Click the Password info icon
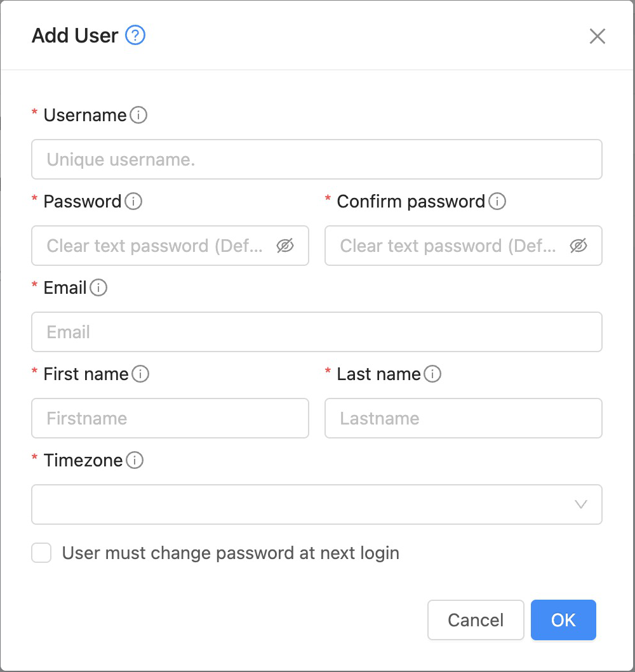This screenshot has width=635, height=672. 133,202
